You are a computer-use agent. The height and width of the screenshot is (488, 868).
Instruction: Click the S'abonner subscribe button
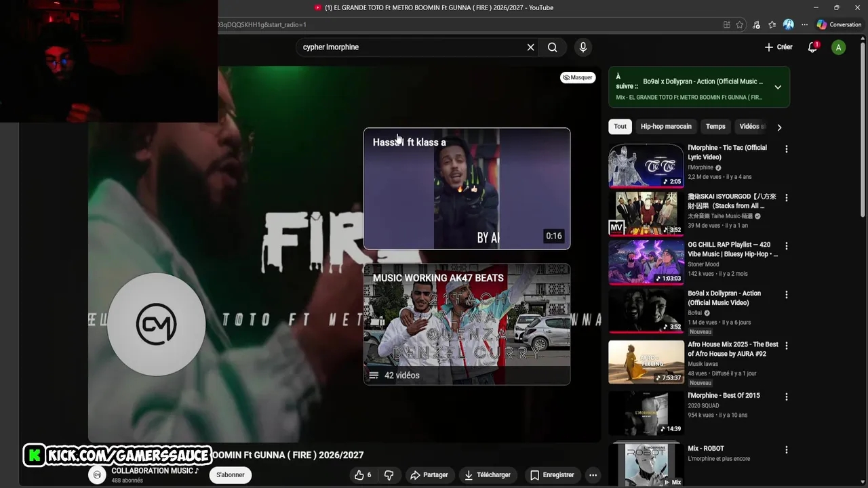pos(231,475)
